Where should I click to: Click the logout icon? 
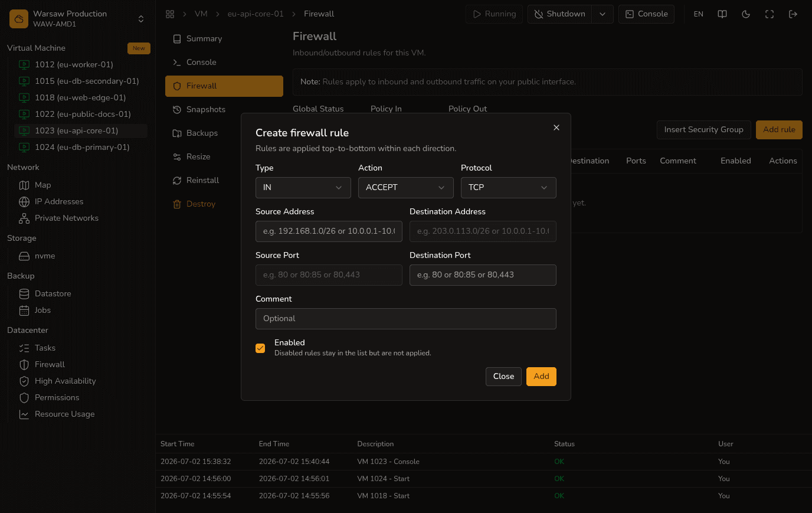point(793,14)
